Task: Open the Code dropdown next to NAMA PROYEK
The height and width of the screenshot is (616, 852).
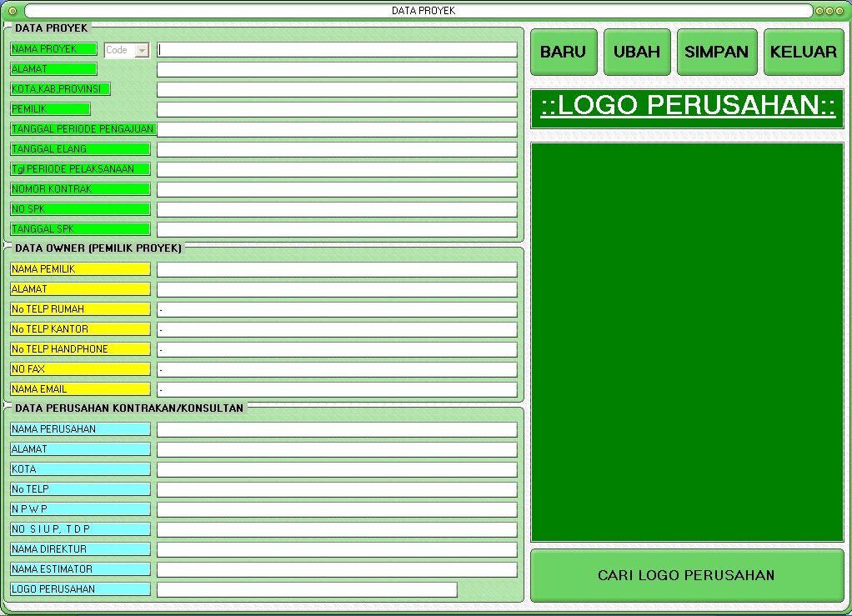Action: 142,50
